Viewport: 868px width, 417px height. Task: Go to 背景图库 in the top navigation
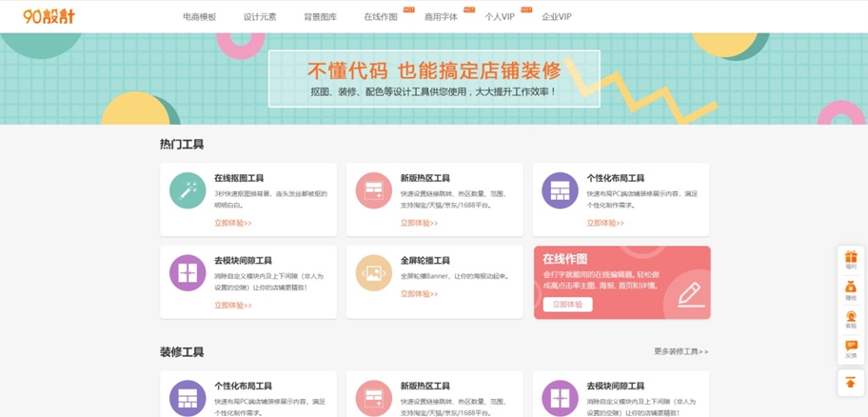[x=320, y=17]
